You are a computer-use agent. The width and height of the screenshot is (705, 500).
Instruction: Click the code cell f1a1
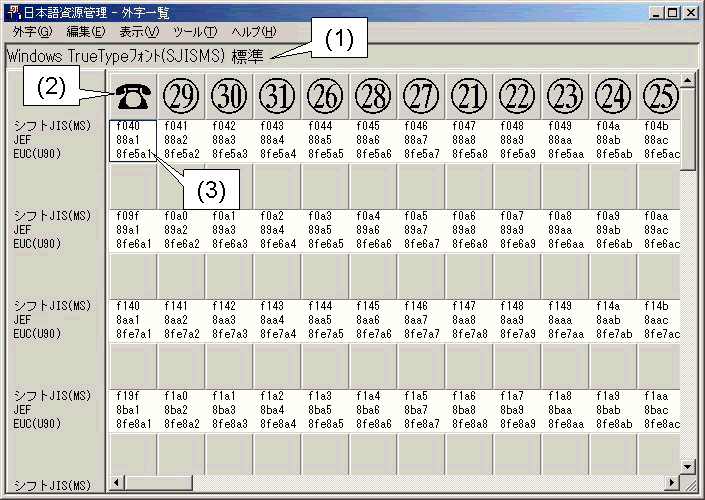(224, 396)
